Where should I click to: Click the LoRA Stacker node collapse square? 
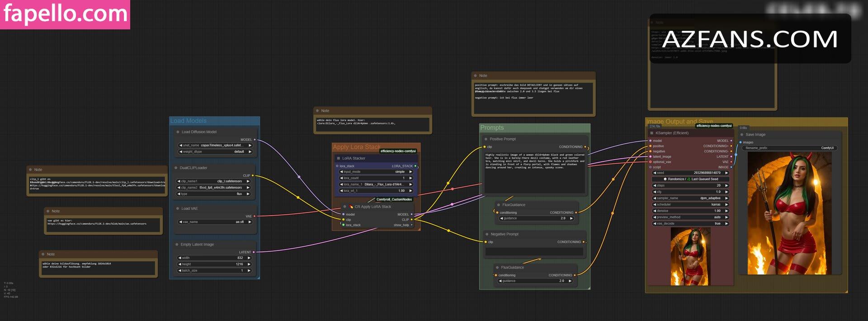click(x=338, y=159)
